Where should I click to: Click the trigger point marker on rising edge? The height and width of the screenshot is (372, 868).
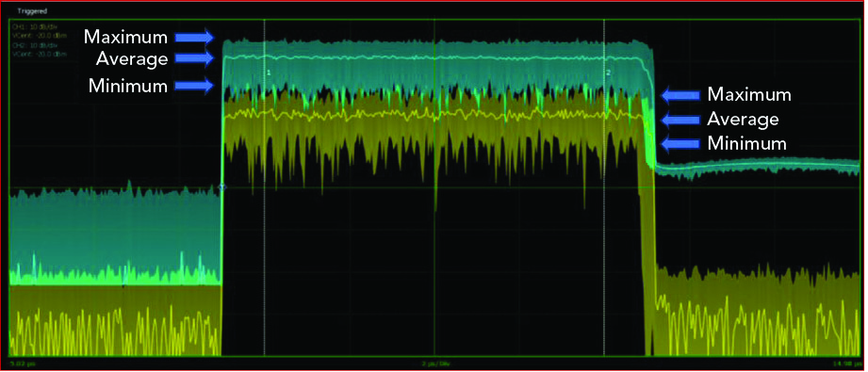coord(222,187)
